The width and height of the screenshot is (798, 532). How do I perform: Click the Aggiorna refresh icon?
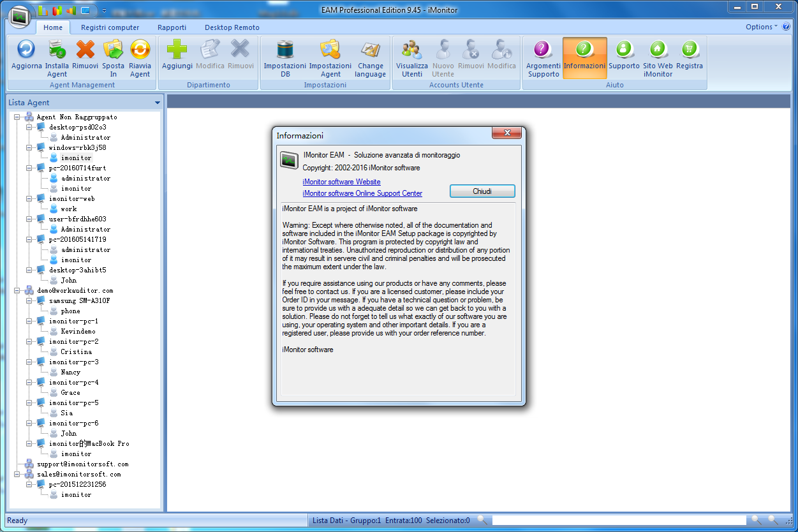point(26,50)
